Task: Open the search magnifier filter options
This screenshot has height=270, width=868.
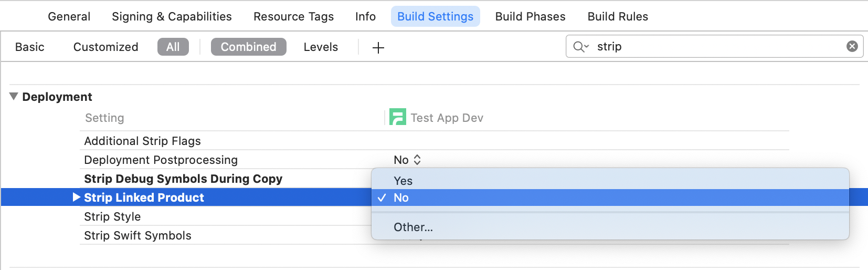Action: coord(580,47)
